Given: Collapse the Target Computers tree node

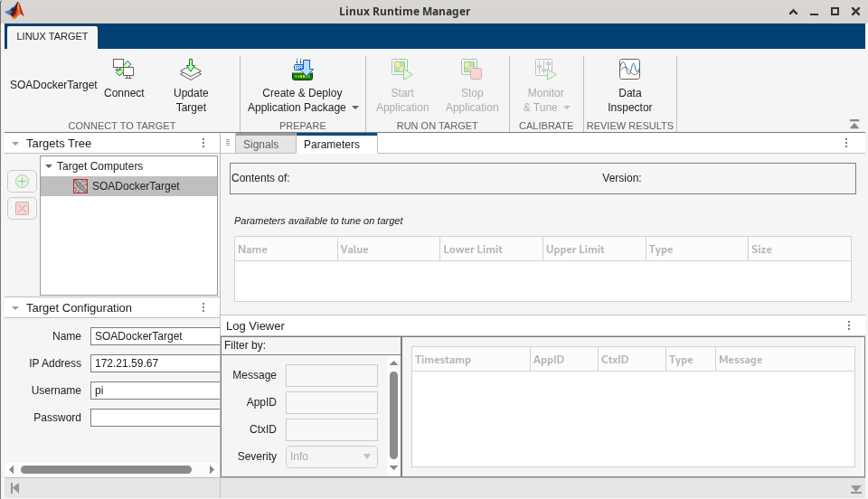Looking at the screenshot, I should 49,166.
